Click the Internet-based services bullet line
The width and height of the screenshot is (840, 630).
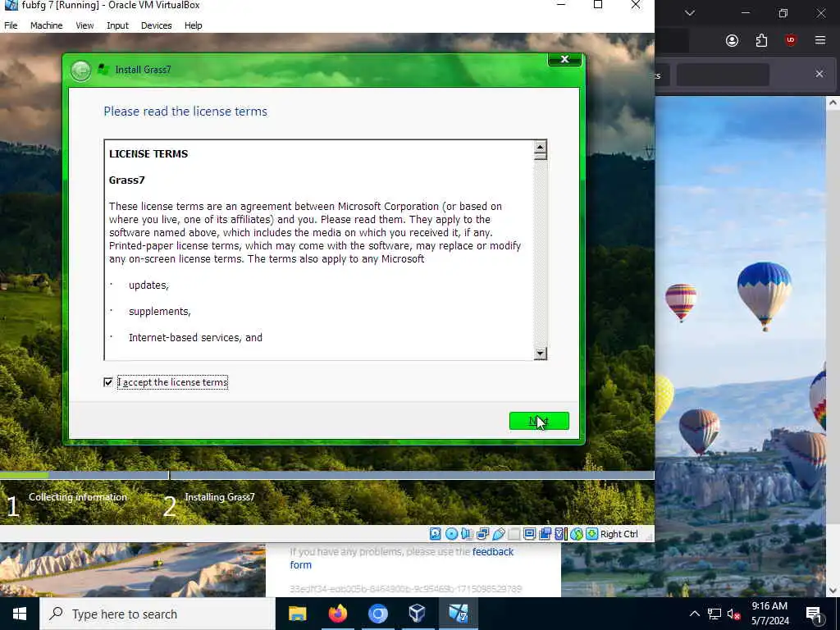click(195, 337)
